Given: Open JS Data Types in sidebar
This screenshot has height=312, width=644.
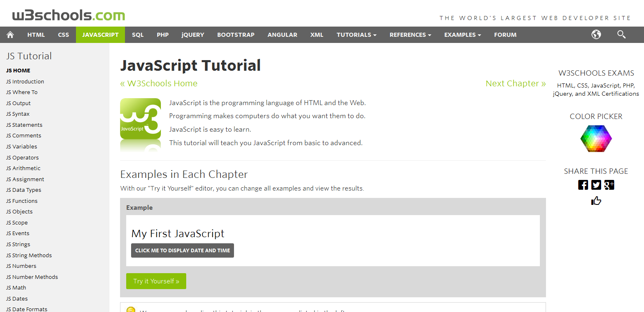Looking at the screenshot, I should click(x=24, y=190).
